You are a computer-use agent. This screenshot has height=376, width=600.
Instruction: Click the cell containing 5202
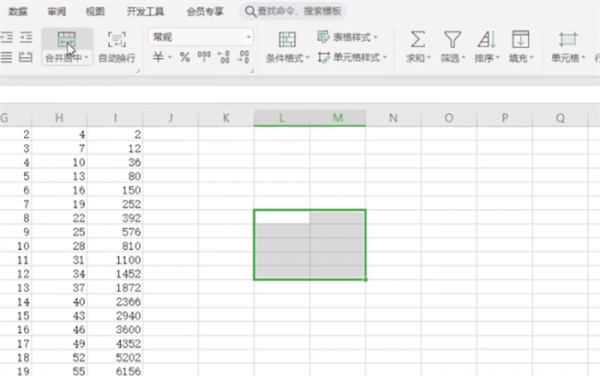115,358
